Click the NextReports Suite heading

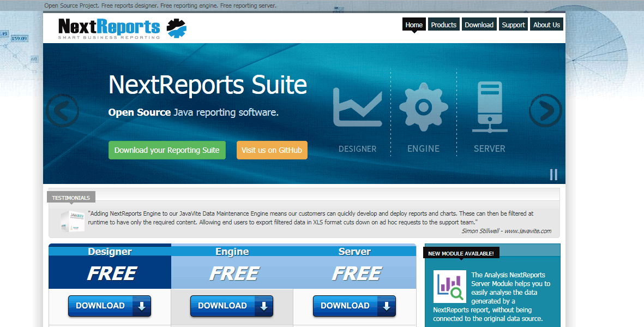208,85
